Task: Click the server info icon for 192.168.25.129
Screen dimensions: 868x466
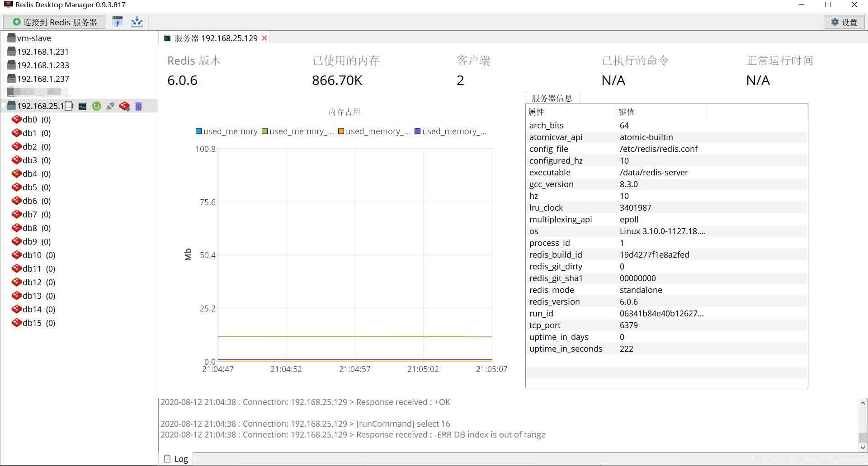Action: [69, 106]
